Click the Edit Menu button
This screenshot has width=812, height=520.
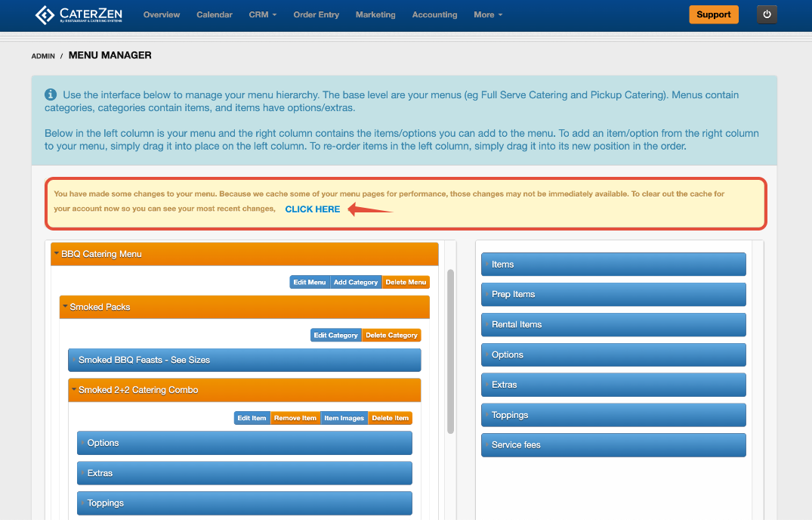(310, 282)
